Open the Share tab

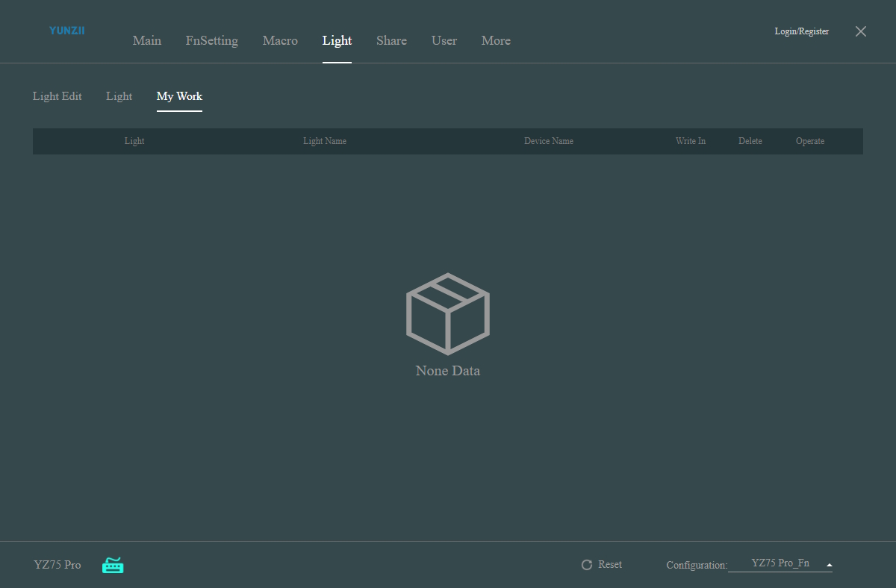(x=391, y=41)
